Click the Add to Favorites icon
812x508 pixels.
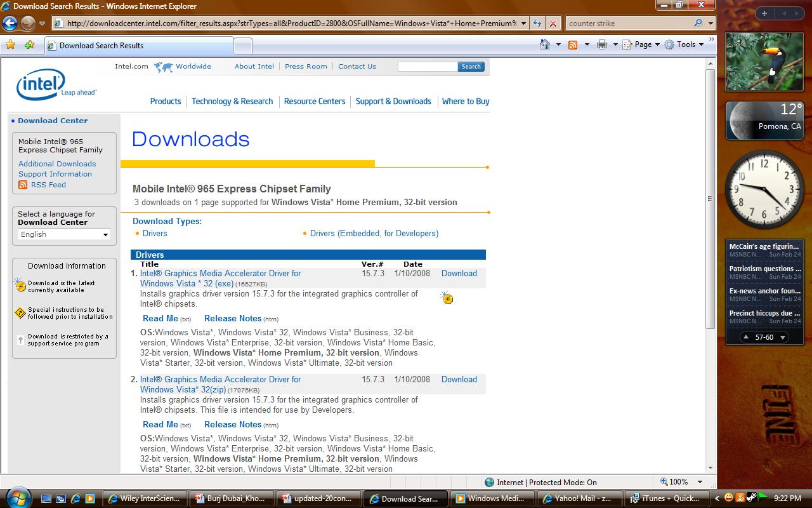click(29, 45)
